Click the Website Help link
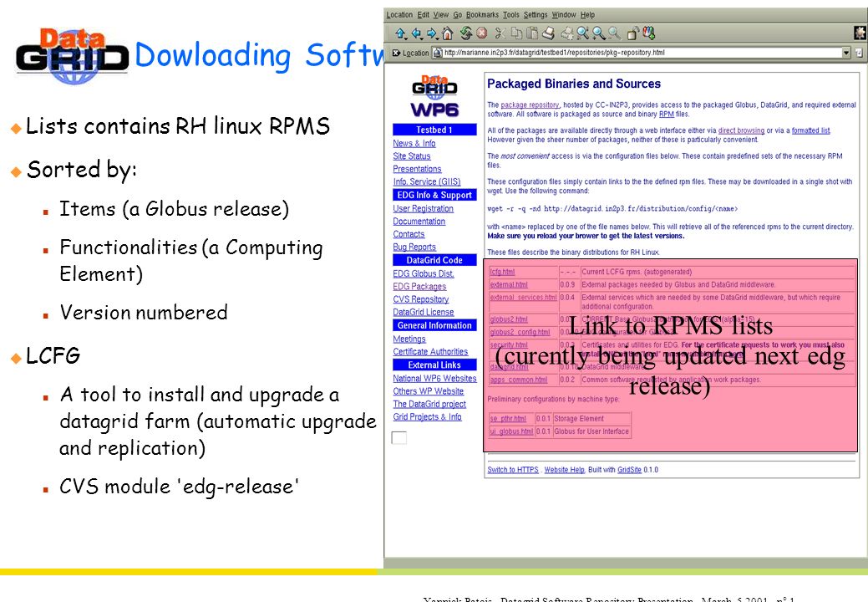Viewport: 868px width, 602px height. (564, 470)
